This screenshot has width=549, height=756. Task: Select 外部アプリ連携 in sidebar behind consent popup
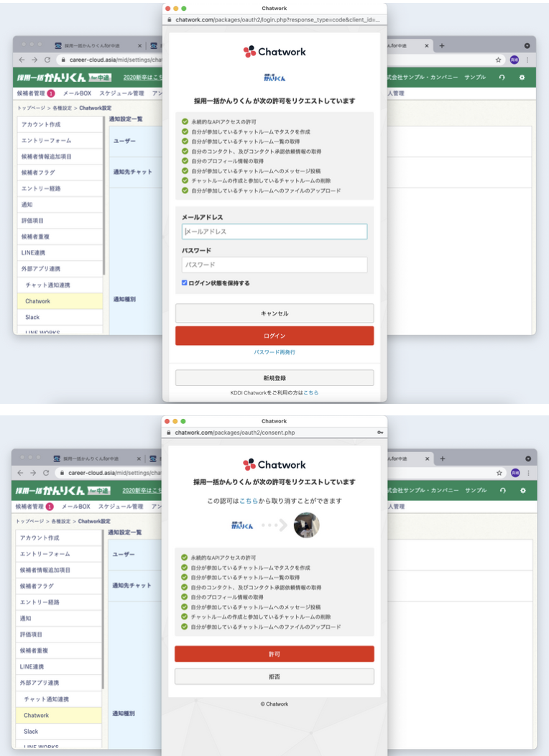tap(58, 683)
